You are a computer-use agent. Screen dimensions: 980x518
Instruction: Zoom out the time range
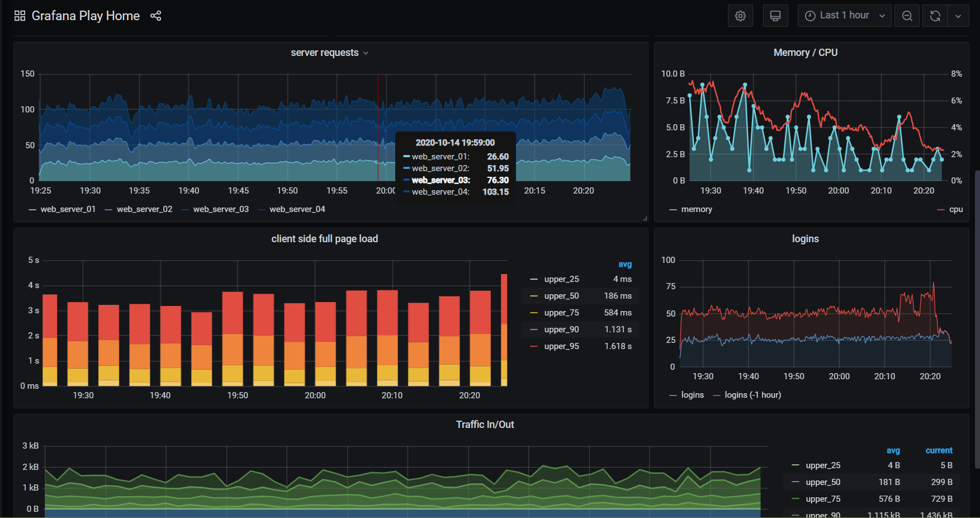pyautogui.click(x=907, y=16)
